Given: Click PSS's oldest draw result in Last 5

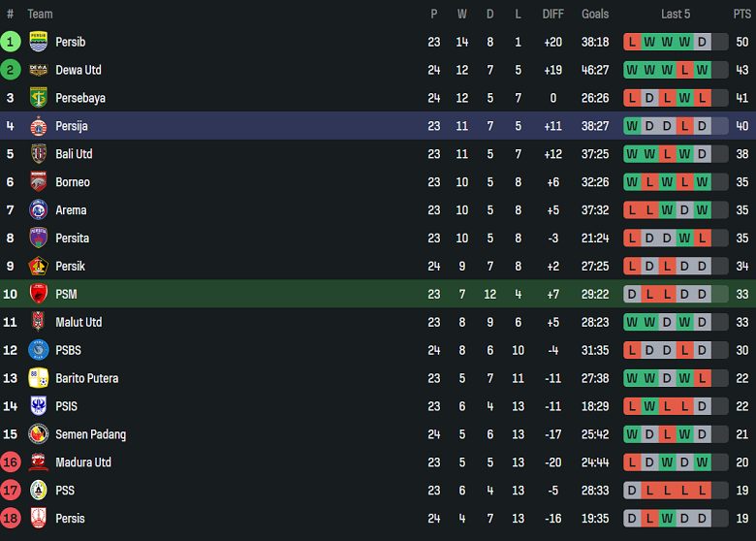Looking at the screenshot, I should click(x=632, y=491).
